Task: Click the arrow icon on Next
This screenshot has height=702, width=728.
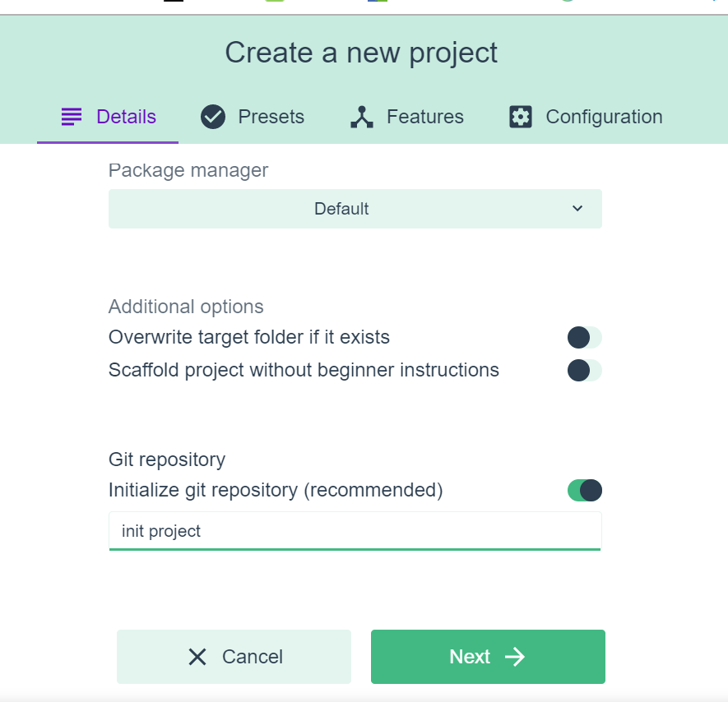Action: 515,657
